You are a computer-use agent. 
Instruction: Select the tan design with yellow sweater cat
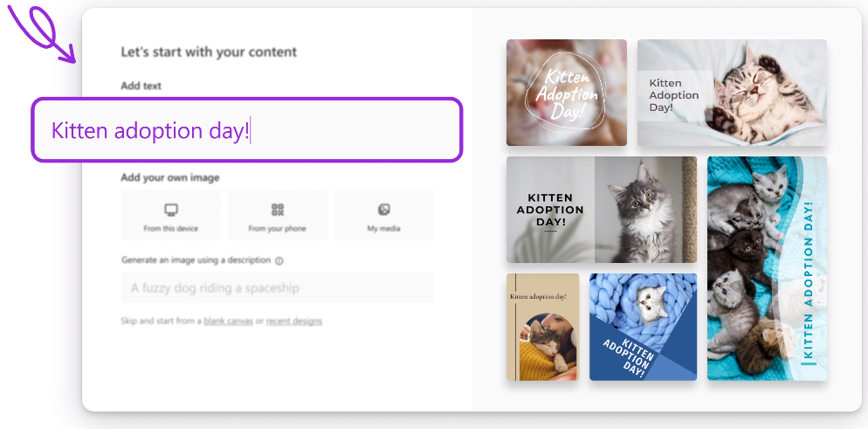[x=542, y=327]
